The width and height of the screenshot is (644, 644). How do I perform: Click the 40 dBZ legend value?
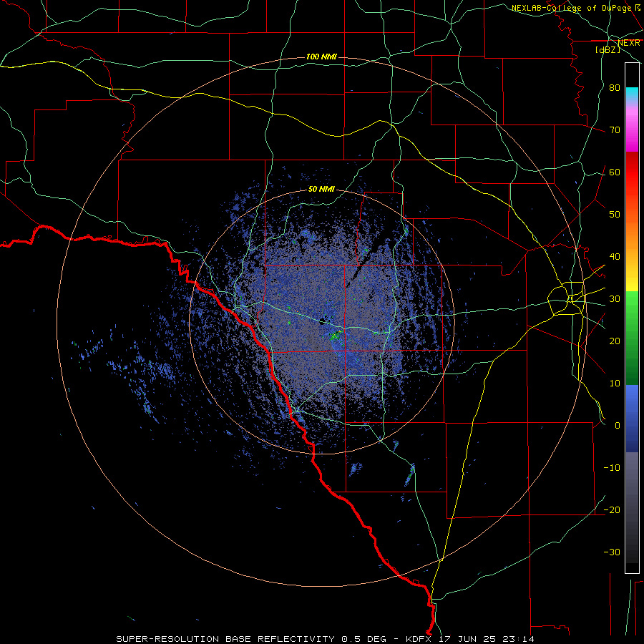click(615, 257)
